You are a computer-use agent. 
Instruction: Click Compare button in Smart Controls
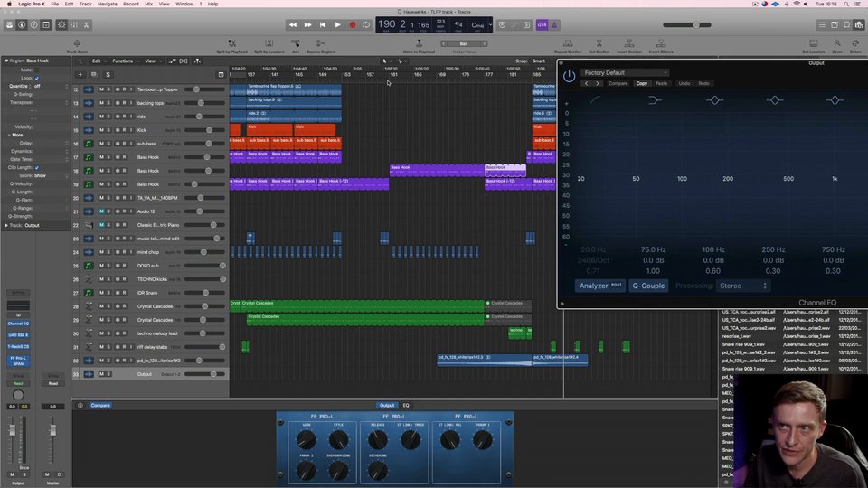[x=100, y=406]
